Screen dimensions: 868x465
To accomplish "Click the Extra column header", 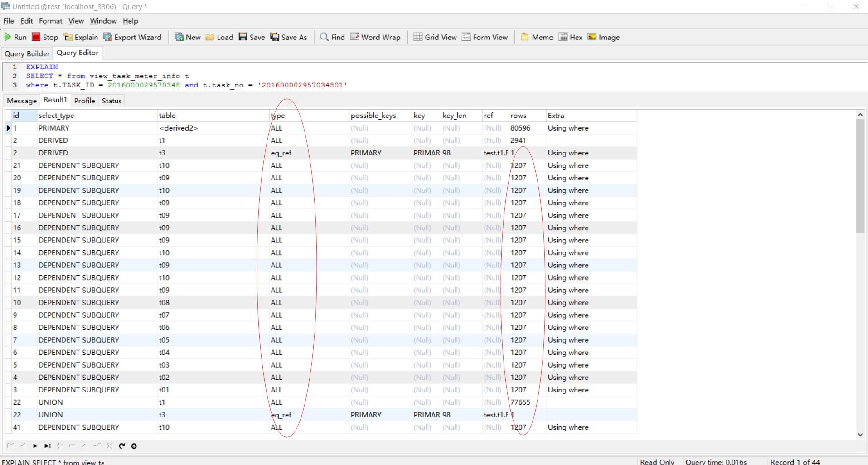I will click(x=591, y=116).
